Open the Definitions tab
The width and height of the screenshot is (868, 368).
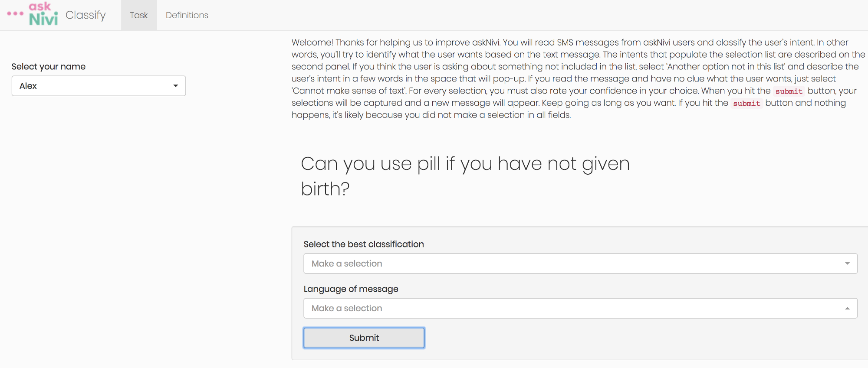(187, 15)
